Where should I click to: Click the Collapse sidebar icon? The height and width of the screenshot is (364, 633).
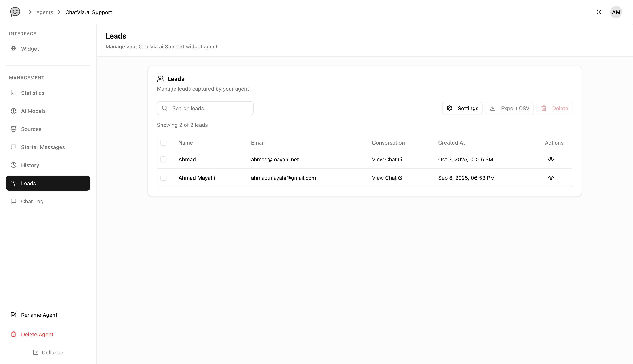coord(36,352)
